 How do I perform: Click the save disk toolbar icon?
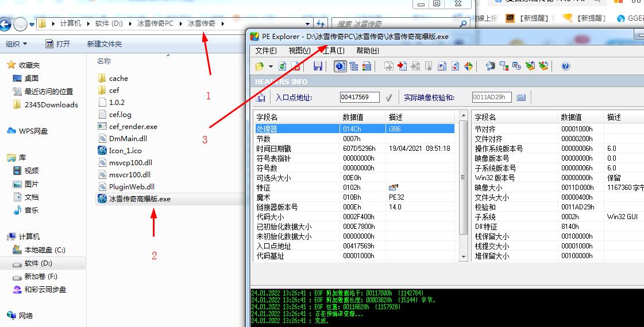318,67
